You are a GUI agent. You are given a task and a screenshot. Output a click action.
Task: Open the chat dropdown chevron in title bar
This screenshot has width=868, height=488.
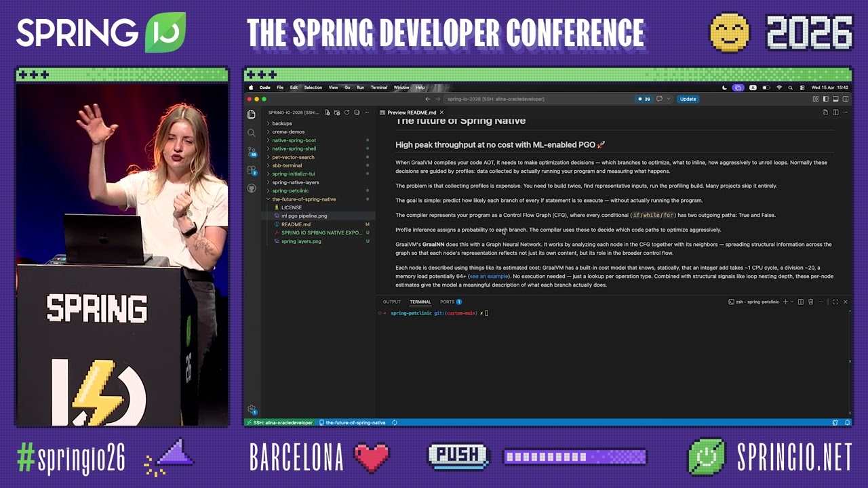[x=669, y=99]
